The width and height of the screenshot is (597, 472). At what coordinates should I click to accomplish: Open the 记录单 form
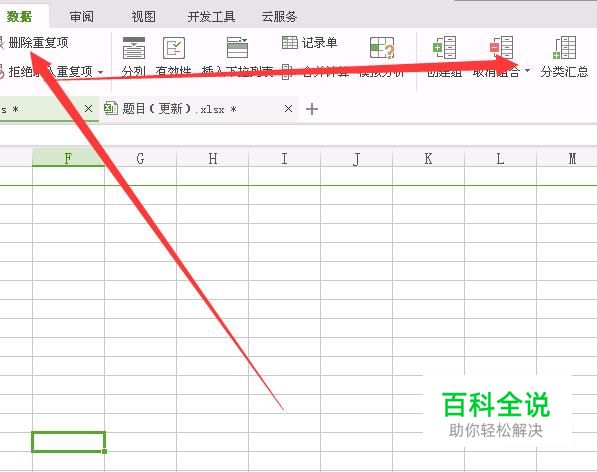(310, 43)
